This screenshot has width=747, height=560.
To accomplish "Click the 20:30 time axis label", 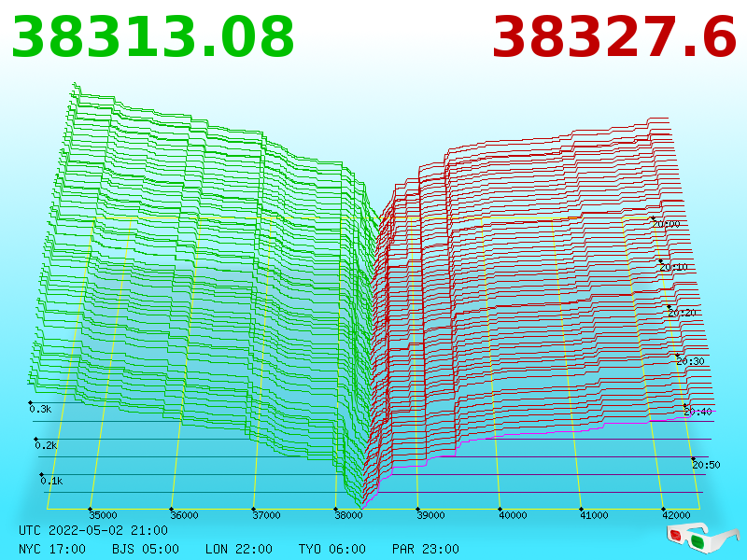I will (690, 361).
